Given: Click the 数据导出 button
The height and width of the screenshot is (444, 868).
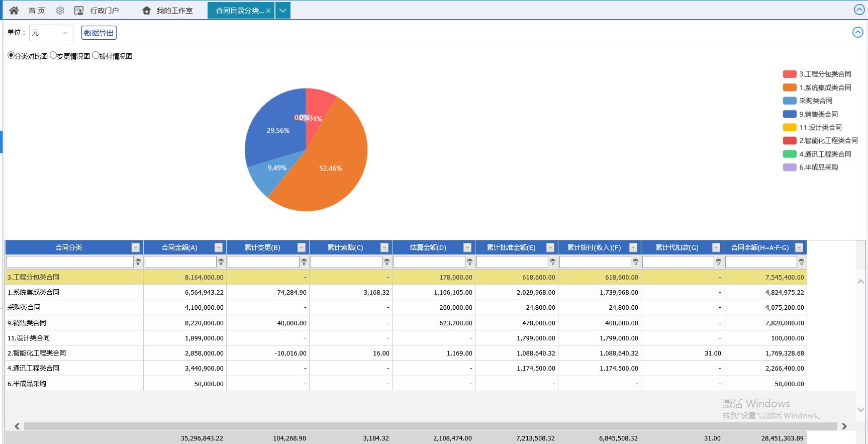Looking at the screenshot, I should click(99, 33).
